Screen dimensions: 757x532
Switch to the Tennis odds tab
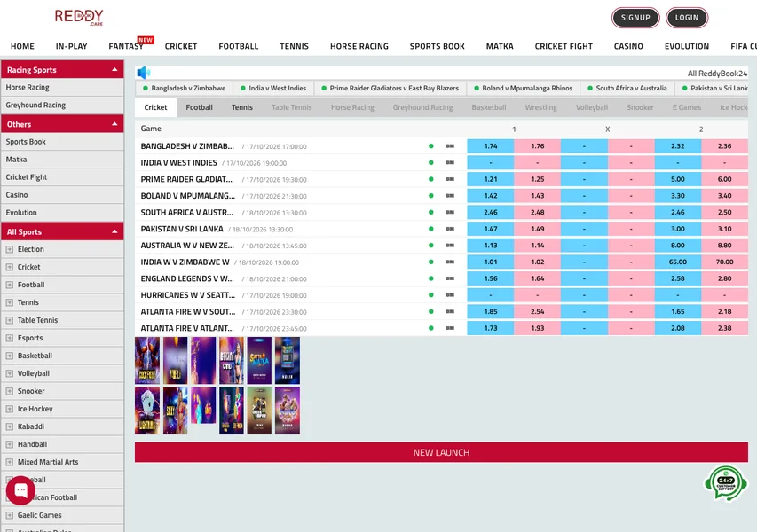[242, 107]
